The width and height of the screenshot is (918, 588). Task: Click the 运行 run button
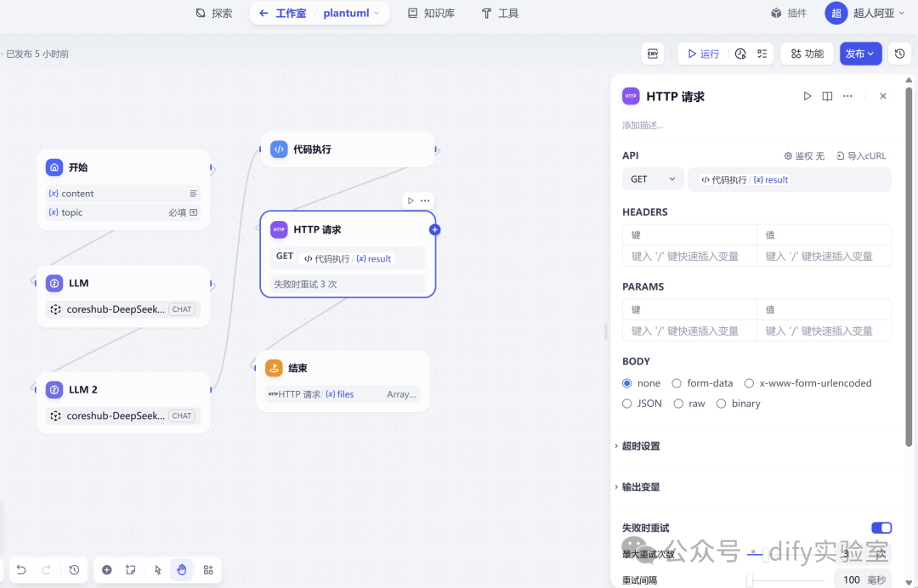pos(703,54)
